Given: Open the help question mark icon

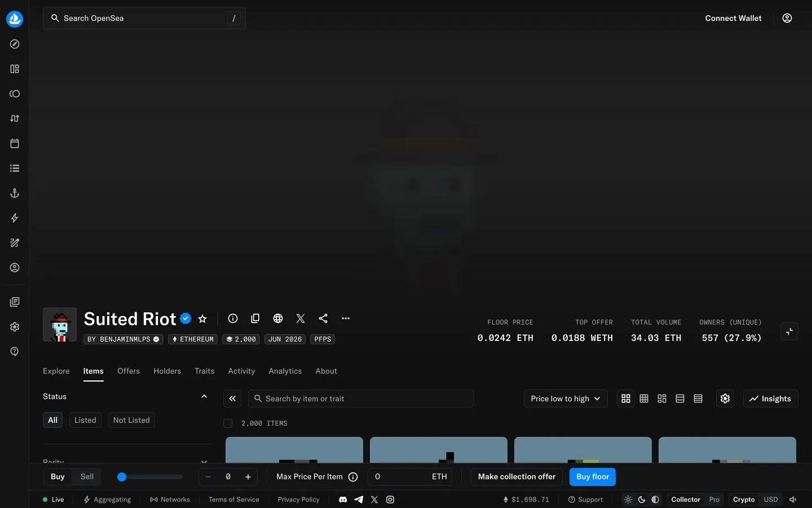Looking at the screenshot, I should [x=15, y=352].
